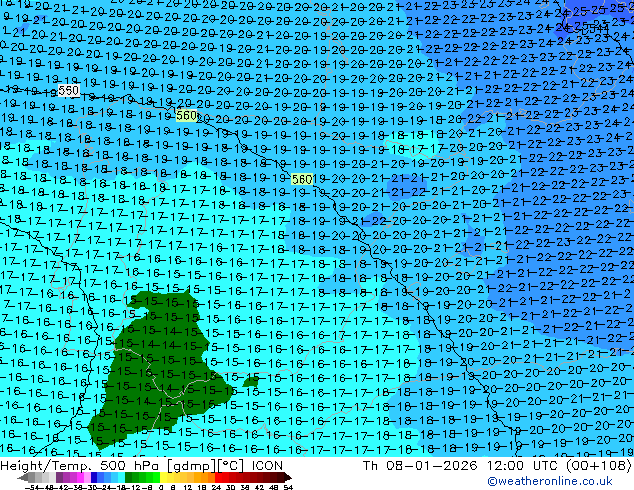Click the 12:00 UTC forecast time
The height and width of the screenshot is (490, 634).
pos(523,466)
